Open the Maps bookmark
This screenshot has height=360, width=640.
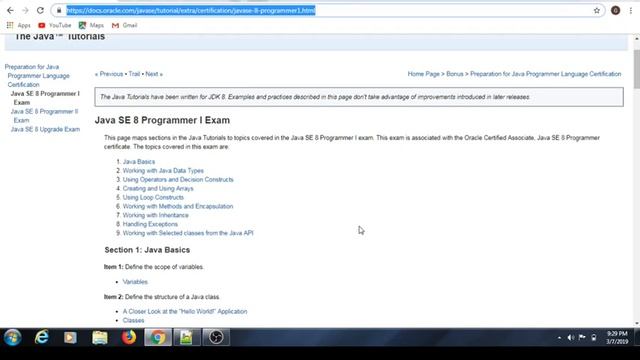tap(91, 25)
